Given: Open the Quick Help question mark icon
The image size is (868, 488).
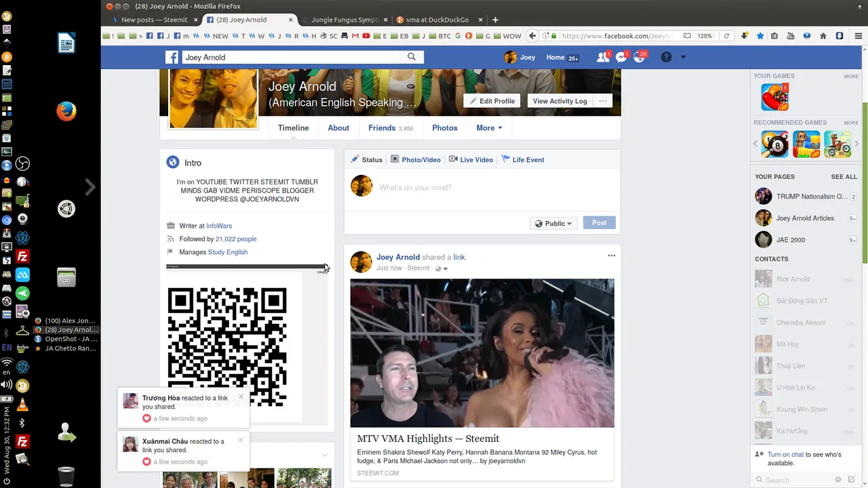Looking at the screenshot, I should [x=666, y=57].
